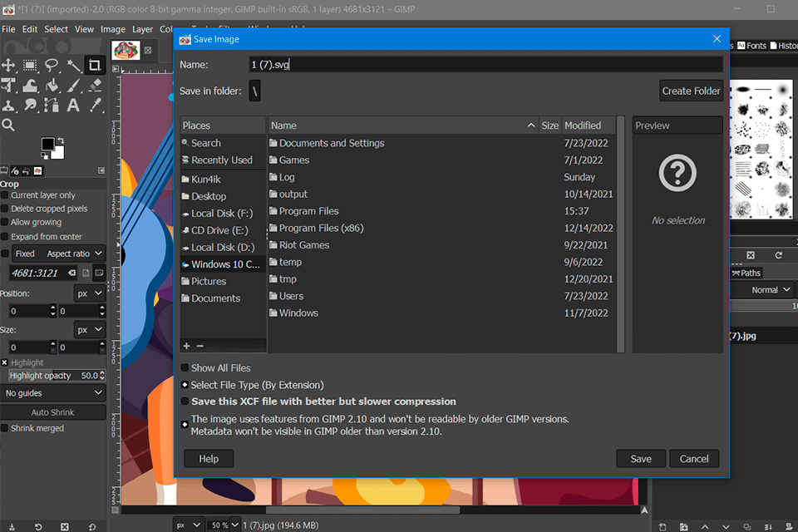The width and height of the screenshot is (798, 532).
Task: Open the Select menu
Action: [56, 30]
